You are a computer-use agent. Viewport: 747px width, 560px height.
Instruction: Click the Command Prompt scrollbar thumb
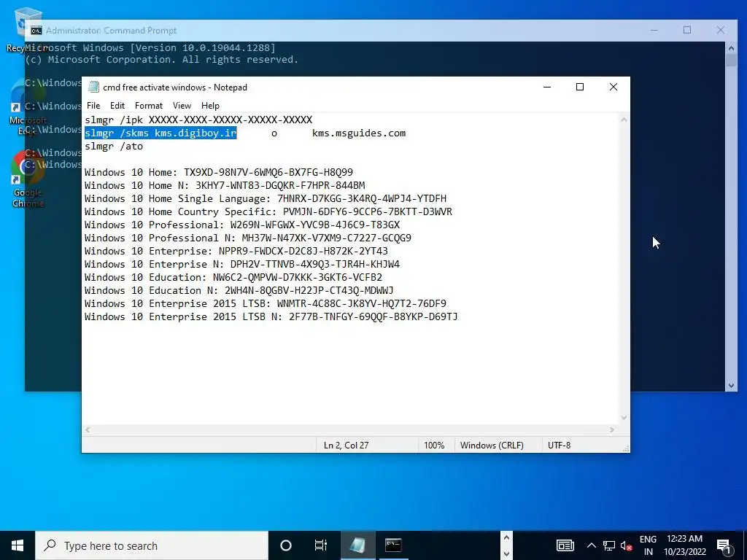point(731,60)
